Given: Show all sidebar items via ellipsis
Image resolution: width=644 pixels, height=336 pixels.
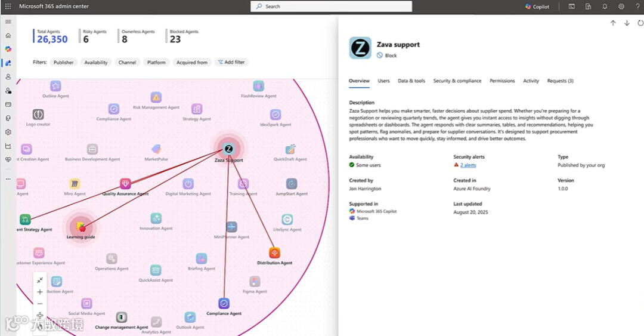Looking at the screenshot, I should click(8, 179).
